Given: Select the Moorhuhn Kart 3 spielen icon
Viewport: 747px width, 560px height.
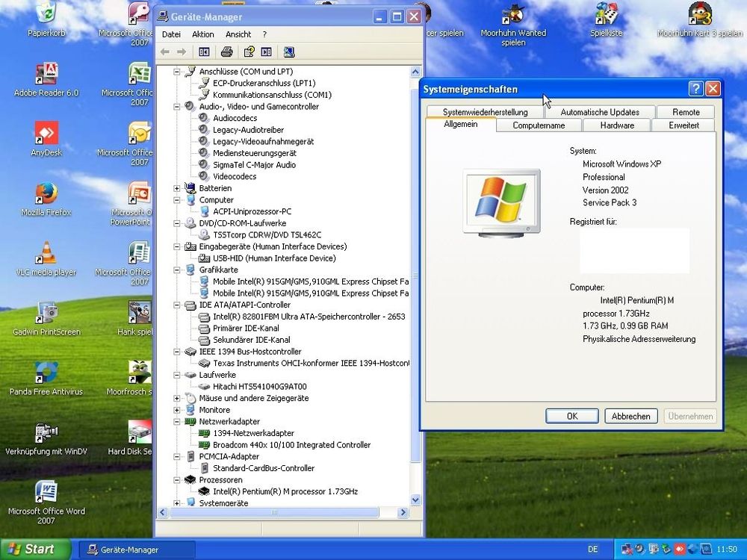Looking at the screenshot, I should click(699, 19).
